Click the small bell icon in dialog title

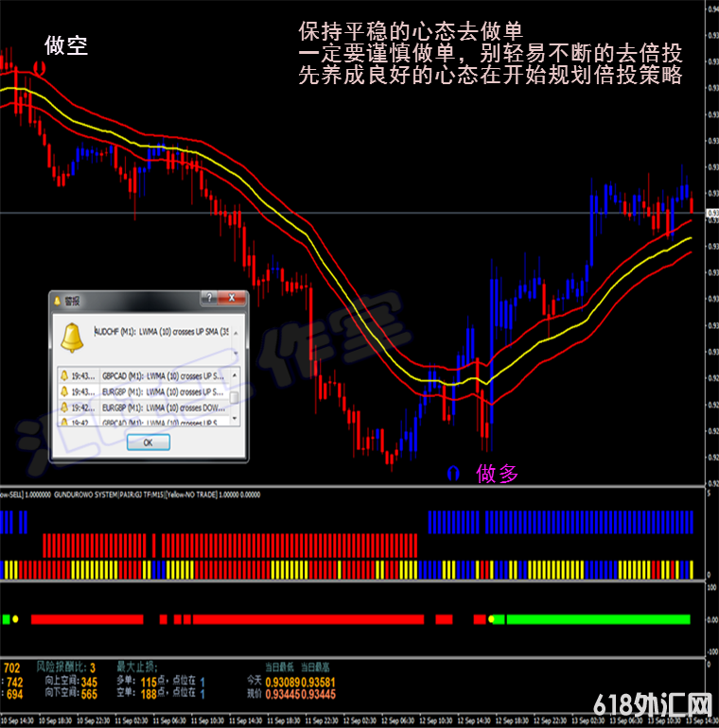tap(57, 300)
